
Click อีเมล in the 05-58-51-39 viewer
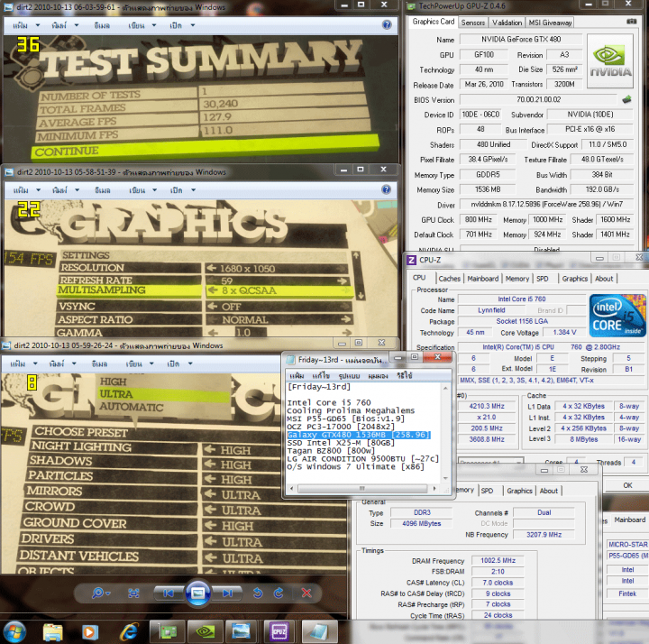pyautogui.click(x=102, y=190)
